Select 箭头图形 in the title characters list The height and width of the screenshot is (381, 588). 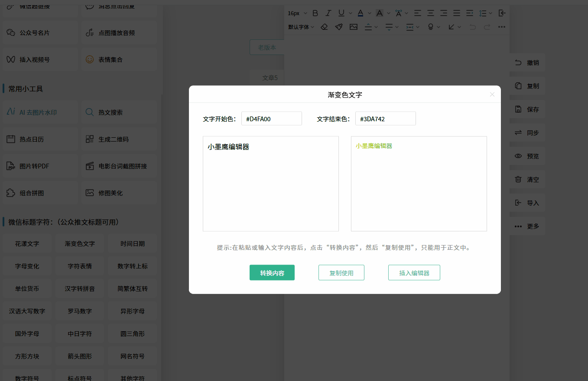[x=80, y=356]
